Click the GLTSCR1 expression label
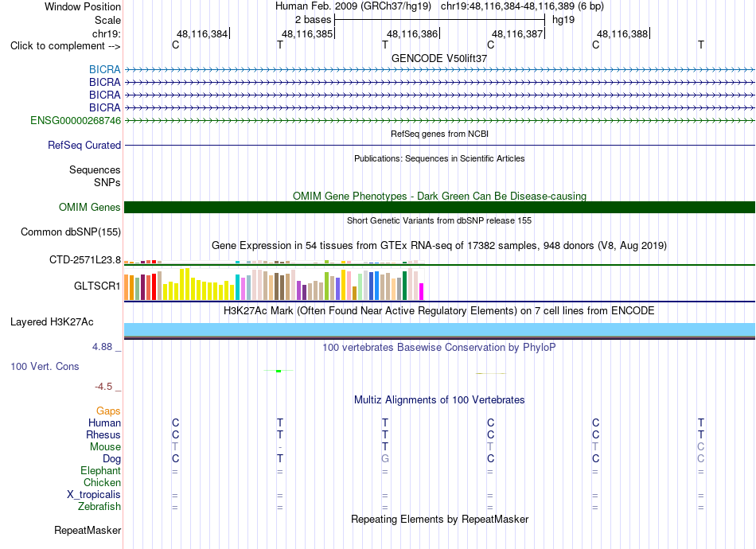Viewport: 756px width, 549px height. click(97, 286)
